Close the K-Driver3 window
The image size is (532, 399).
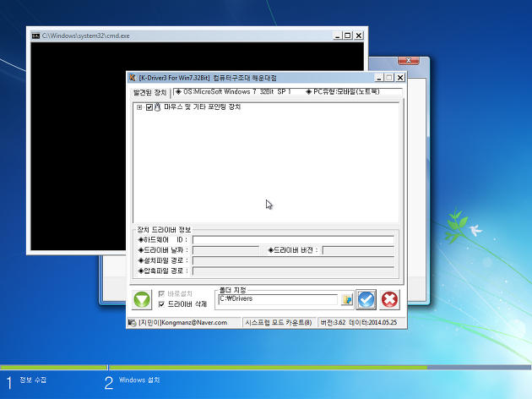400,78
